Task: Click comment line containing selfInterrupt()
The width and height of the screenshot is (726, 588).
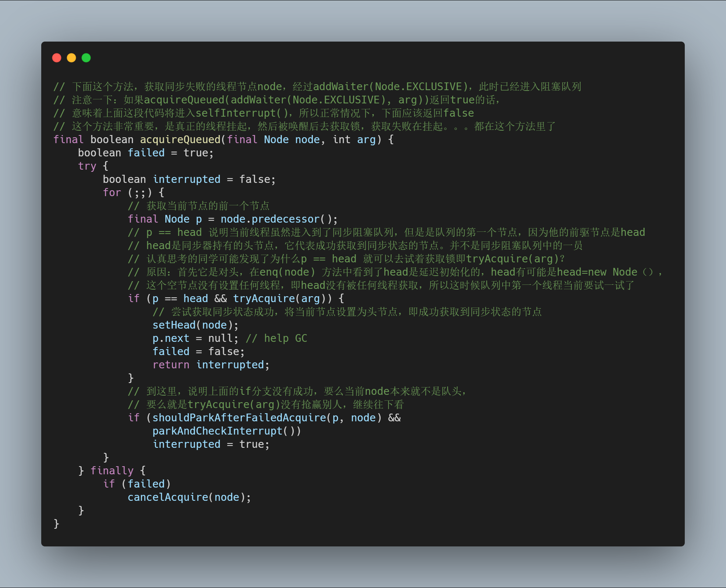Action: click(x=264, y=113)
